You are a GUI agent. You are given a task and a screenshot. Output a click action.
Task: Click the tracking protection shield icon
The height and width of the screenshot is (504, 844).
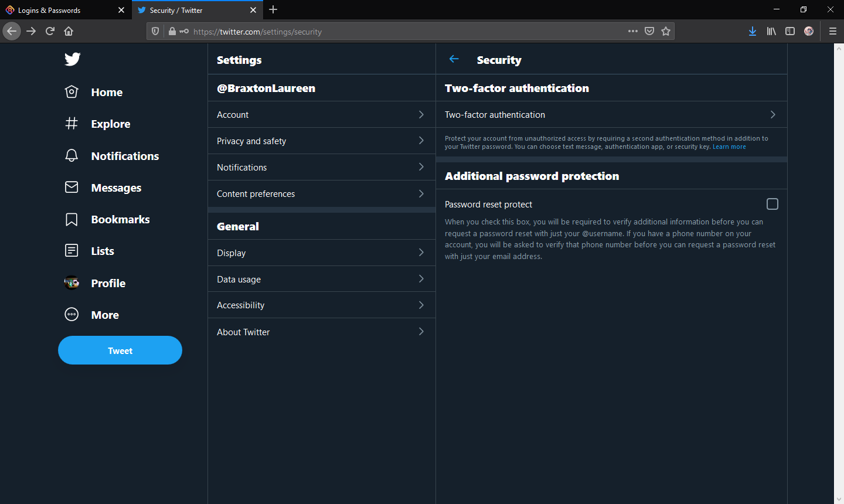155,31
